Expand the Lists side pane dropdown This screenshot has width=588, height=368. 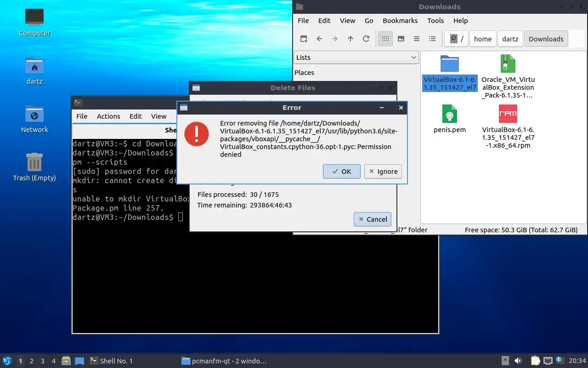356,57
